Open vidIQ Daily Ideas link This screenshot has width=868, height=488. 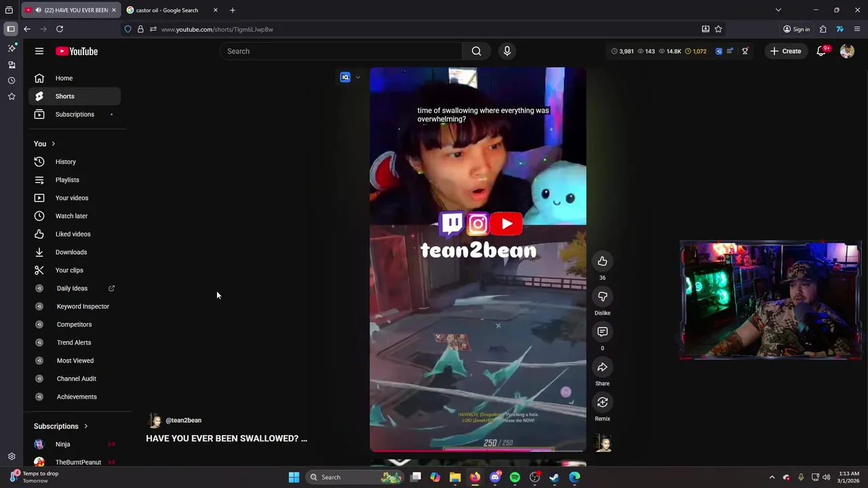point(75,288)
